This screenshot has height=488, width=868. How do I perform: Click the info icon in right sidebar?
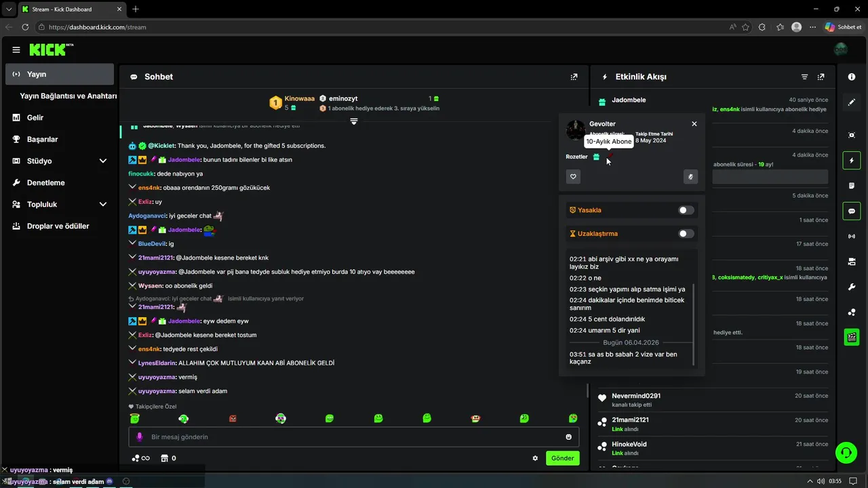pyautogui.click(x=852, y=77)
